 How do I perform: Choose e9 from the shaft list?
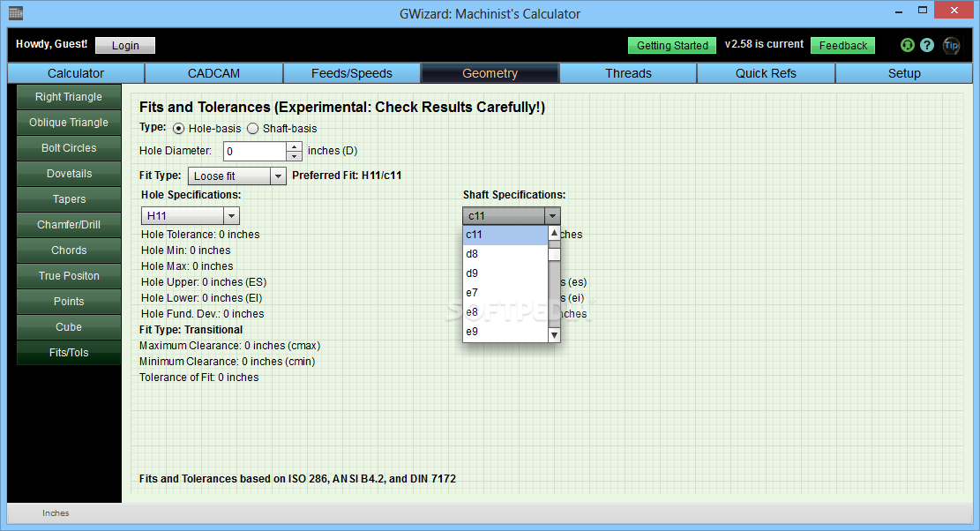click(x=505, y=332)
